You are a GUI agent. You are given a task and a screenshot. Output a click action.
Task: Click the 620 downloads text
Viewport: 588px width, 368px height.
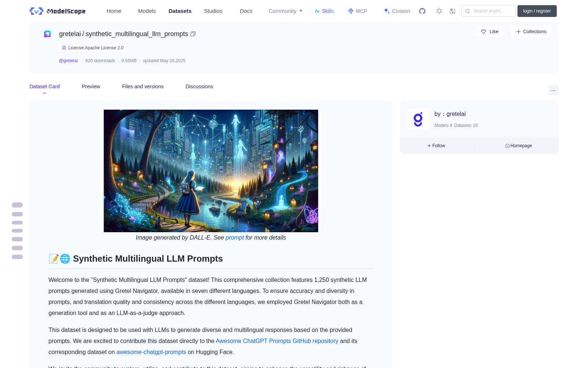coord(100,61)
